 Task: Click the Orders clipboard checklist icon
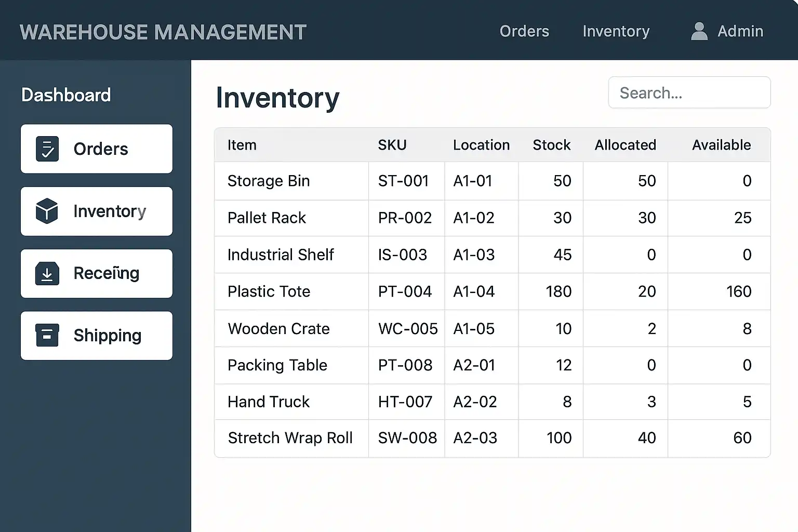tap(47, 149)
